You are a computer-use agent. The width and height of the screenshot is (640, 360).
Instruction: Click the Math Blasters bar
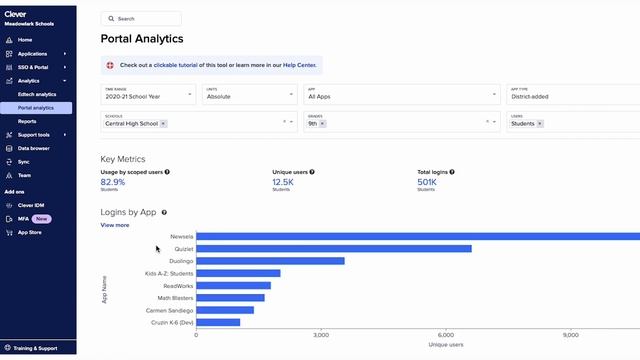coord(230,298)
